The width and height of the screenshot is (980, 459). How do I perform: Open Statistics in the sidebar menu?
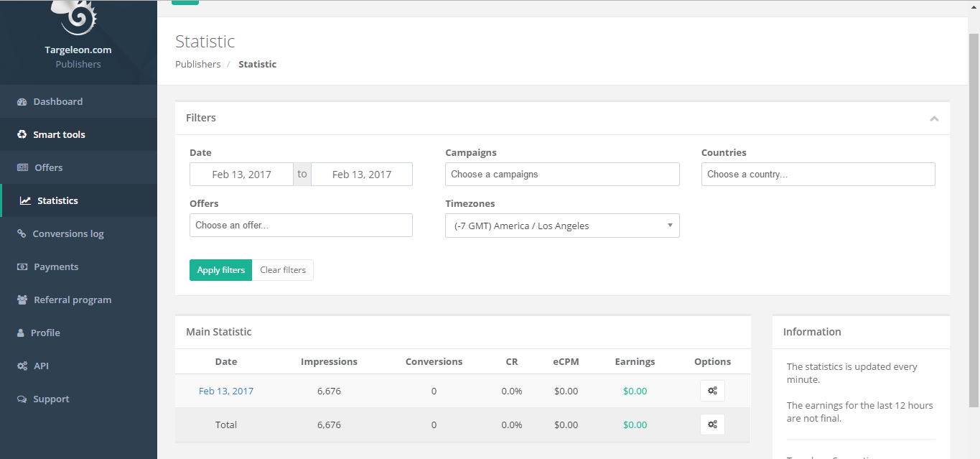click(x=57, y=201)
